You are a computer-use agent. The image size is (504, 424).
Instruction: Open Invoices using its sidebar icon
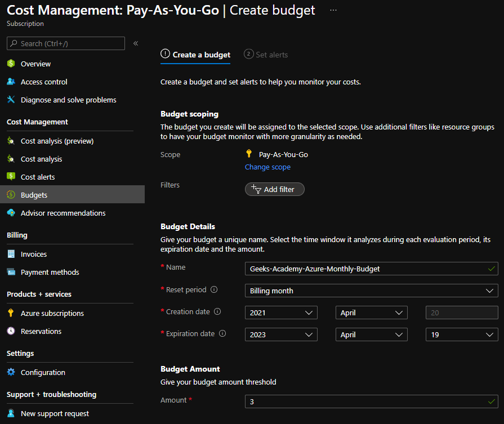pyautogui.click(x=11, y=254)
